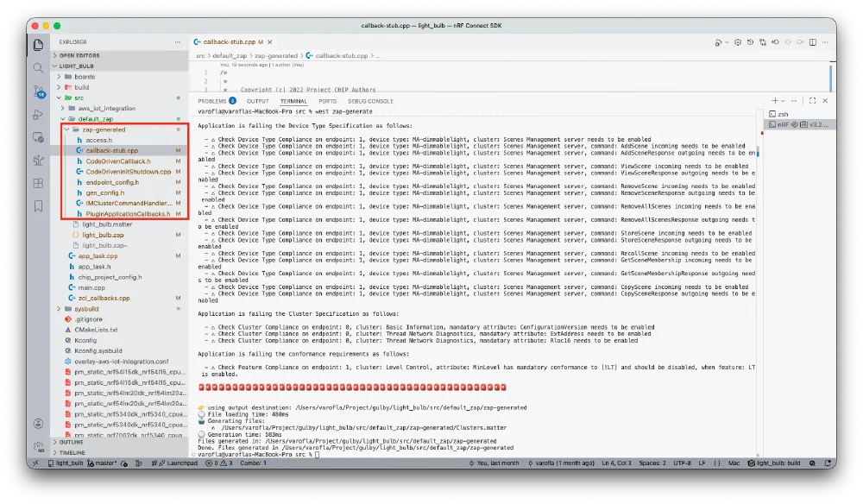Screen dimensions: 863x504
Task: Click UTF-8 encoding in status bar
Action: point(684,463)
